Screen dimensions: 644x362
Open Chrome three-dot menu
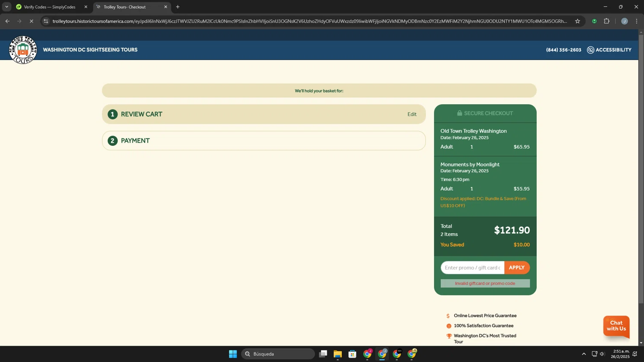[x=637, y=21]
